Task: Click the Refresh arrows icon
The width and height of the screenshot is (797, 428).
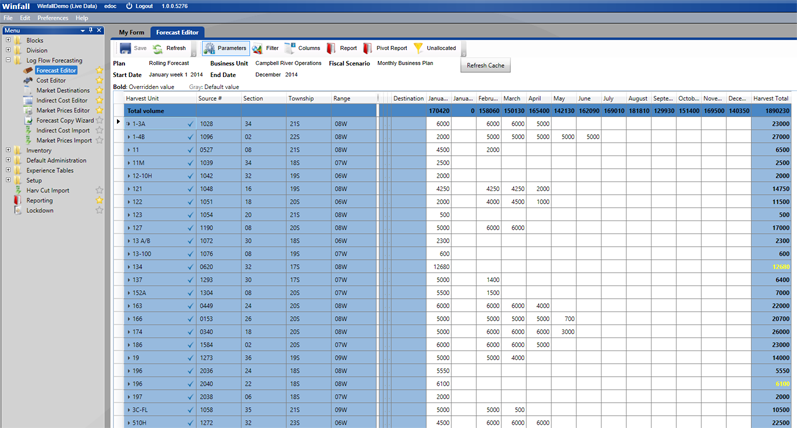Action: (x=158, y=48)
